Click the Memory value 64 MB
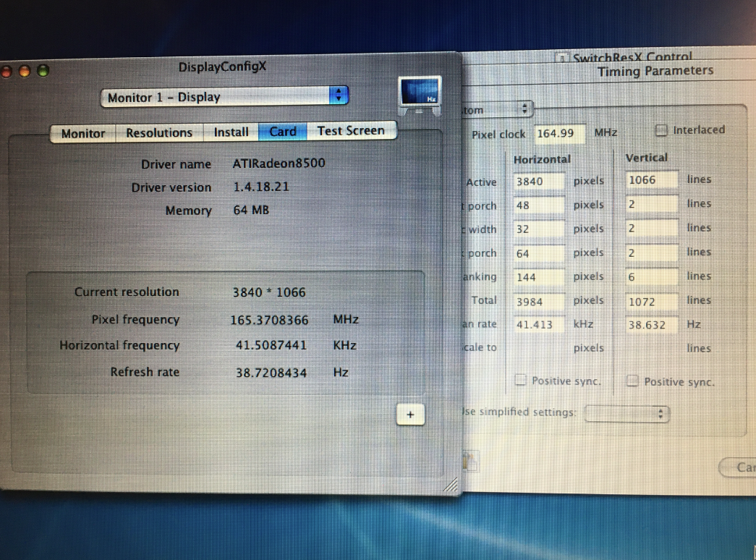 tap(251, 210)
